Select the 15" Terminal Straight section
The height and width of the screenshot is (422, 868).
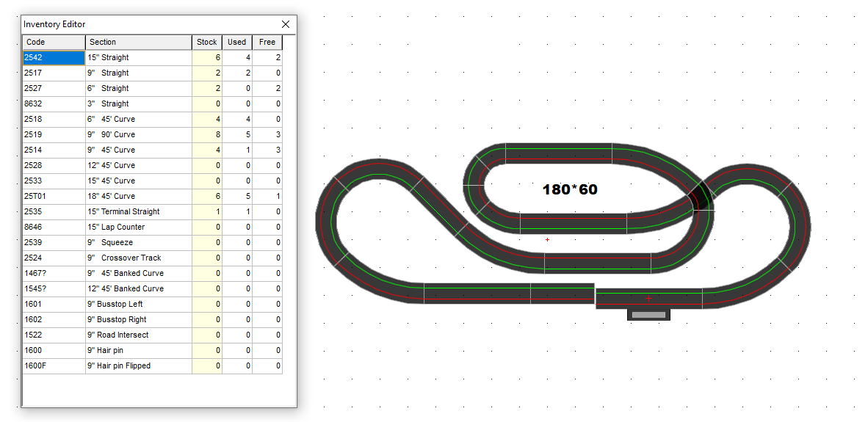coord(139,212)
